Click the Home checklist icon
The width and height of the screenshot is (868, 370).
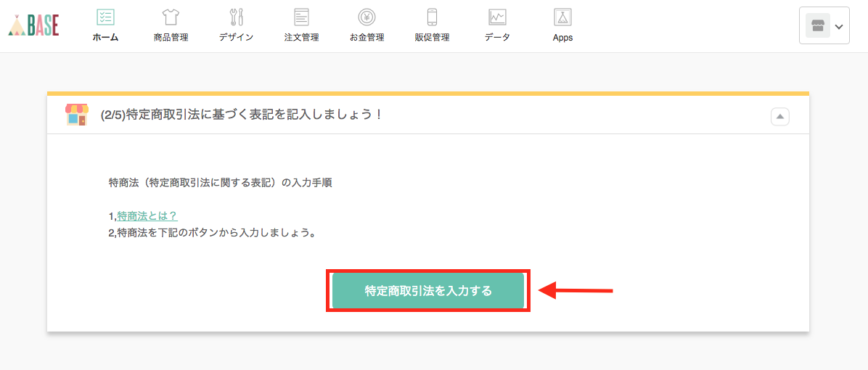[x=105, y=17]
